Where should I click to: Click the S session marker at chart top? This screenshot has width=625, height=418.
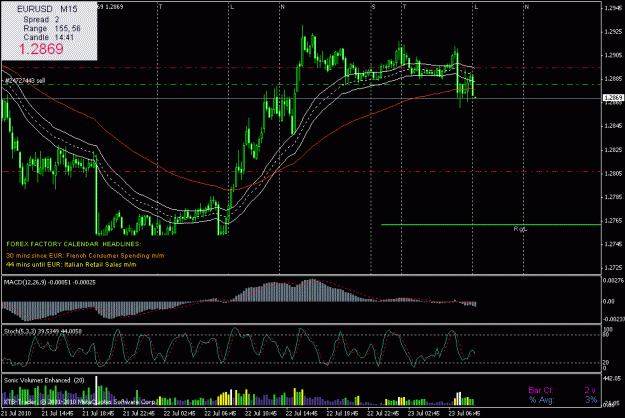click(373, 7)
